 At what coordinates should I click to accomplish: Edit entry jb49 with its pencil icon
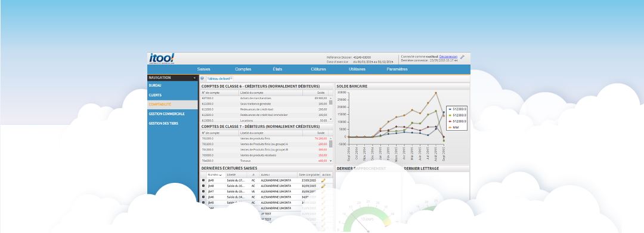323,180
